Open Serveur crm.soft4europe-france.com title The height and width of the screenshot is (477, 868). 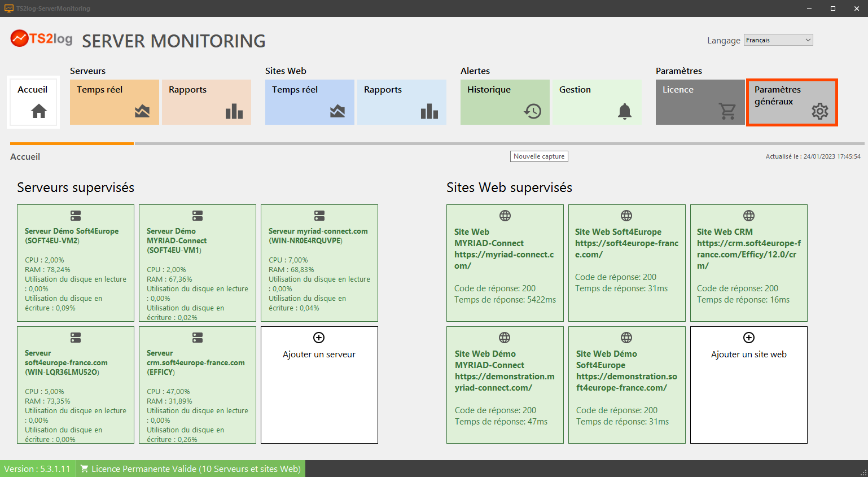tap(196, 362)
